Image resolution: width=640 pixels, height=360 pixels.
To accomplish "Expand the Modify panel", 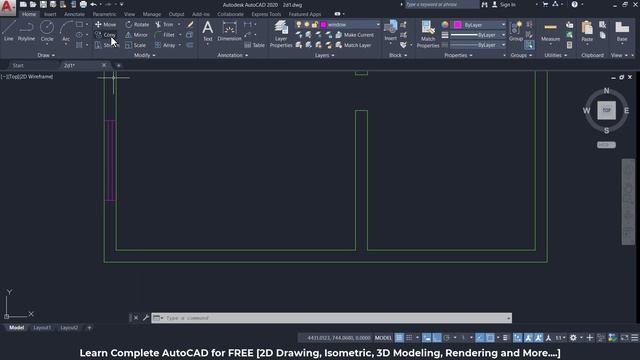I will (x=144, y=55).
